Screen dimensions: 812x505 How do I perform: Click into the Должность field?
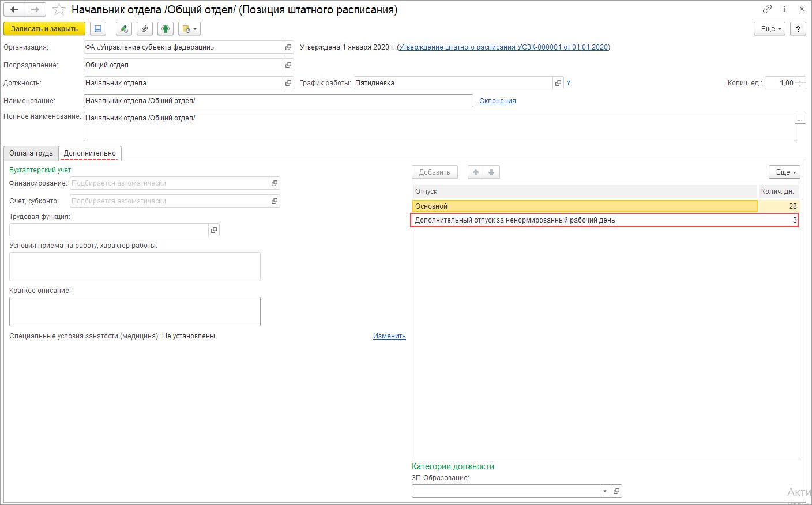[183, 83]
